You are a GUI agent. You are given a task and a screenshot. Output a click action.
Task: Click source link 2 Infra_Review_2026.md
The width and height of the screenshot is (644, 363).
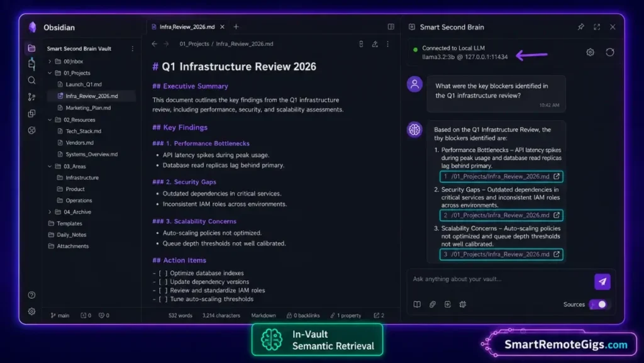click(x=500, y=215)
